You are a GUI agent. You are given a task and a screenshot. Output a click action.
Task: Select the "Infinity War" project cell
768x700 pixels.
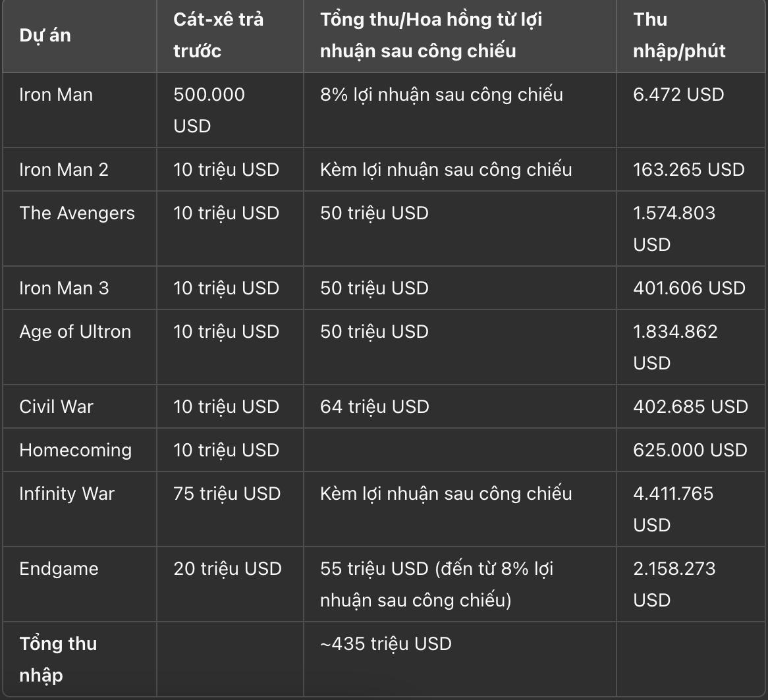(x=67, y=493)
